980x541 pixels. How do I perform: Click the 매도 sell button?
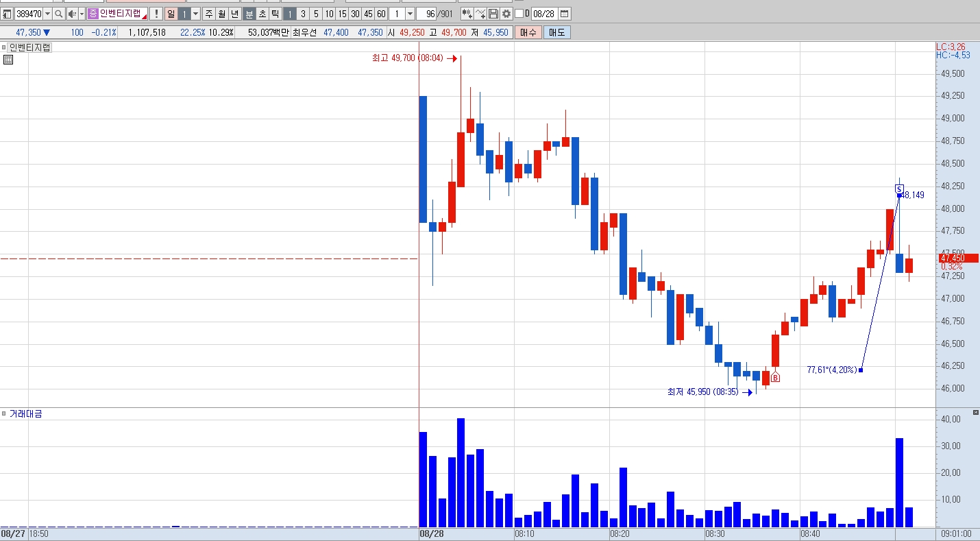coord(557,32)
